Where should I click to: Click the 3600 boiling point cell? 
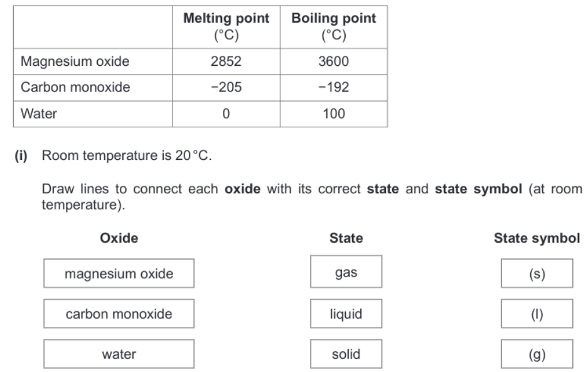click(334, 61)
